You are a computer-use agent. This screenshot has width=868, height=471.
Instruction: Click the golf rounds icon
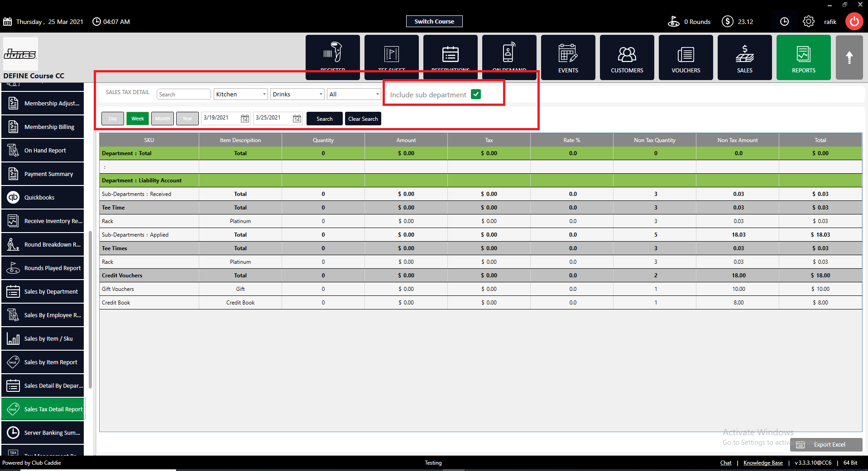point(674,21)
